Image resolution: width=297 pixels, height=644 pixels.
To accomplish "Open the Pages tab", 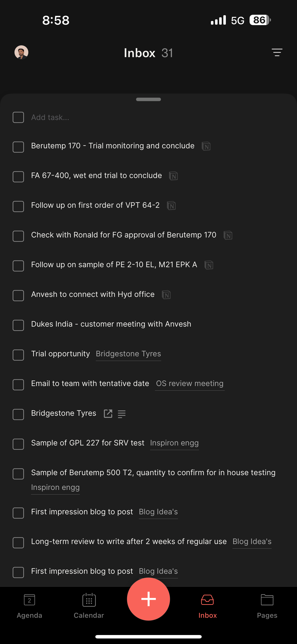I will pos(267,606).
